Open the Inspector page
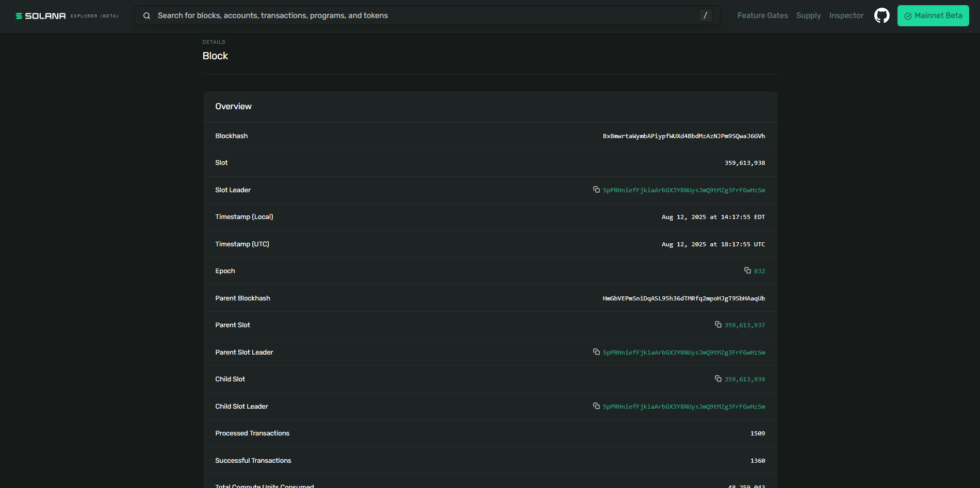Viewport: 980px width, 488px height. (x=846, y=15)
